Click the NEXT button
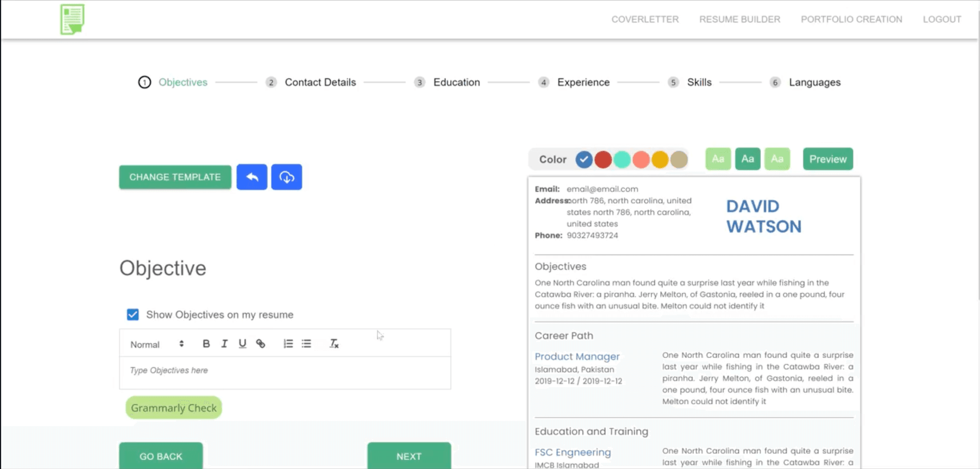Screen dimensions: 980x469 (x=409, y=456)
